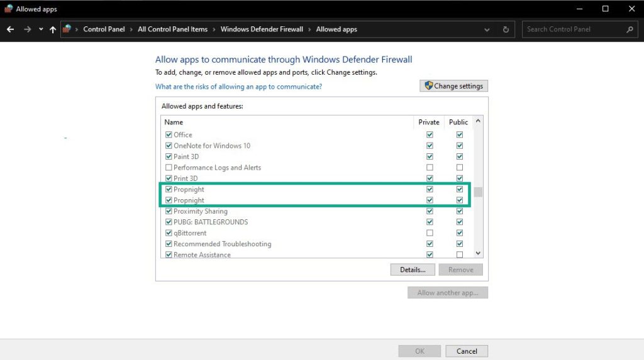Screen dimensions: 644x360
Task: Disable Public network for PUBG: BATTLEGROUNDS
Action: point(460,222)
